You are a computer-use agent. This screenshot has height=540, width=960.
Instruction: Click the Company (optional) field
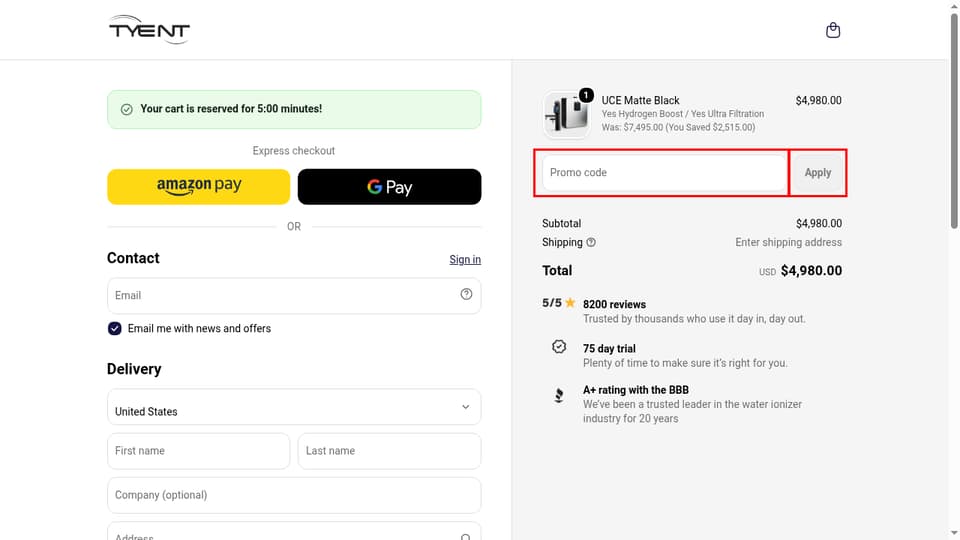(294, 495)
